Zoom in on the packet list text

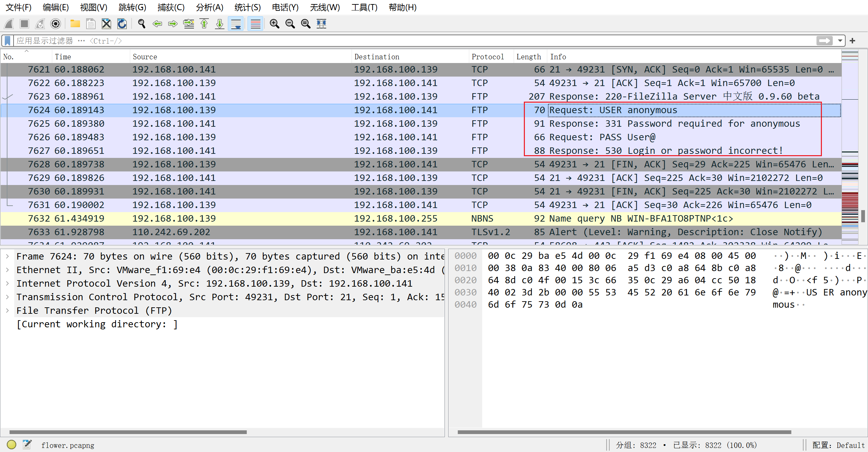coord(275,24)
